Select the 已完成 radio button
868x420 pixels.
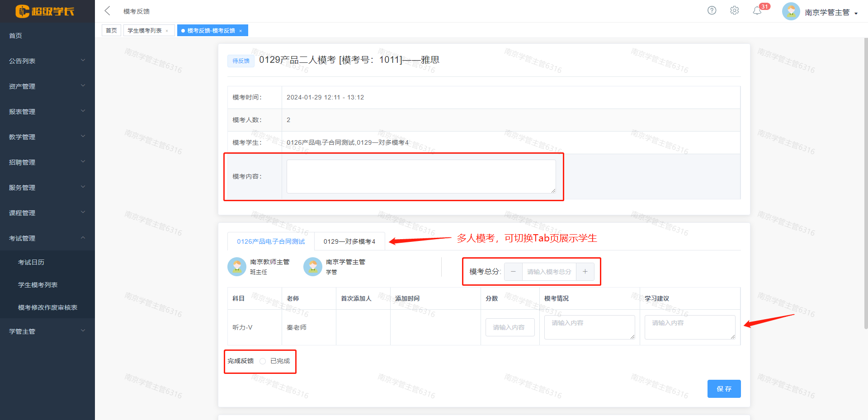263,361
